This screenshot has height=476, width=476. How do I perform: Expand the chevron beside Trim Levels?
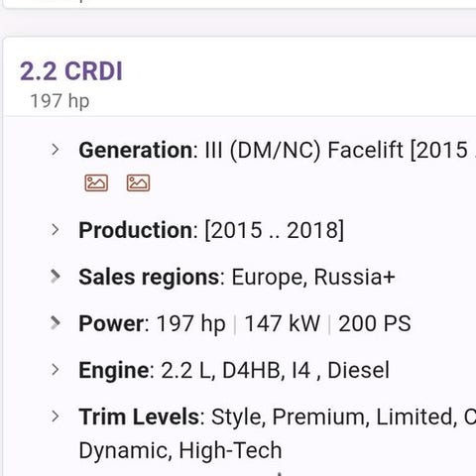click(56, 416)
